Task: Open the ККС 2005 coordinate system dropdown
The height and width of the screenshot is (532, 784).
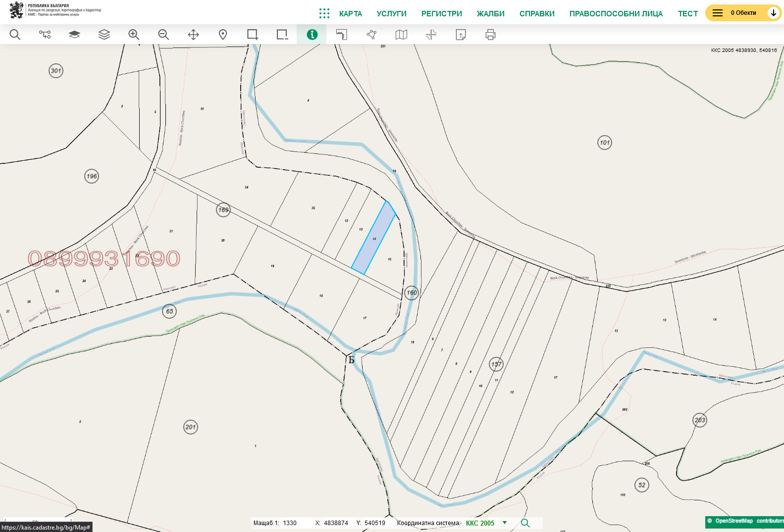Action: click(505, 523)
